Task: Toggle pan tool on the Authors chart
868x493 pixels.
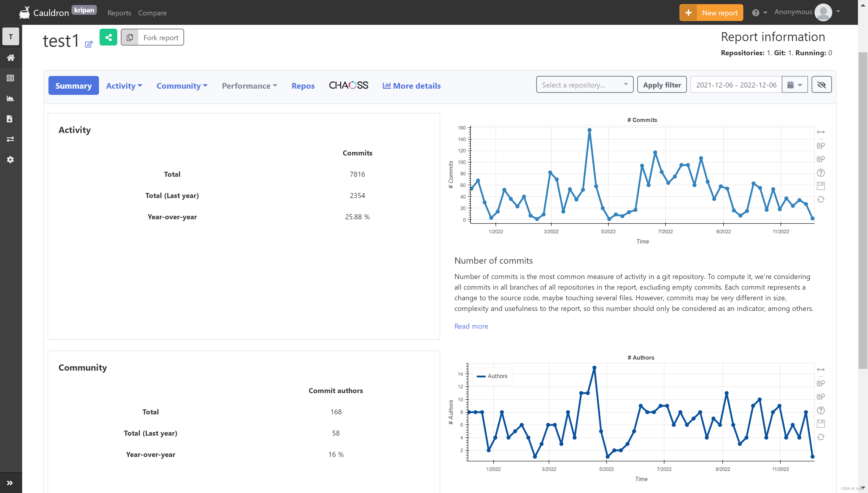Action: 821,370
